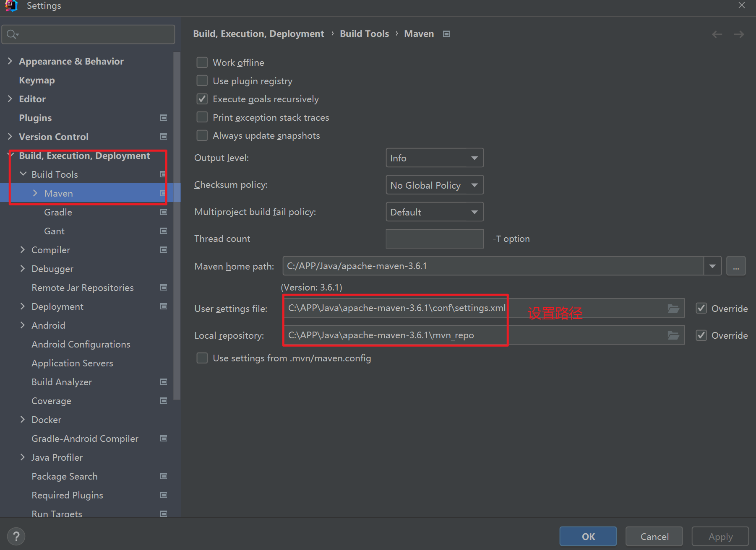The image size is (756, 550).
Task: Click project icon beside Version Control row
Action: (164, 137)
